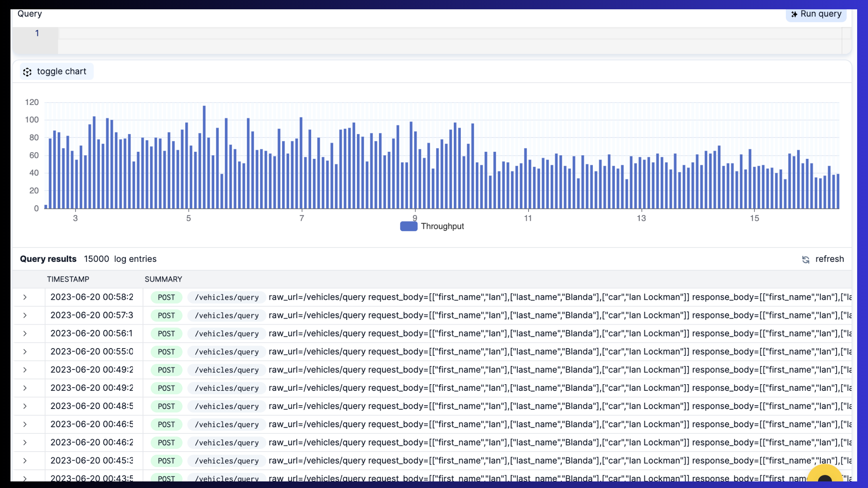Toggle the ninth log entry row
Viewport: 868px width, 488px height.
[x=25, y=442]
